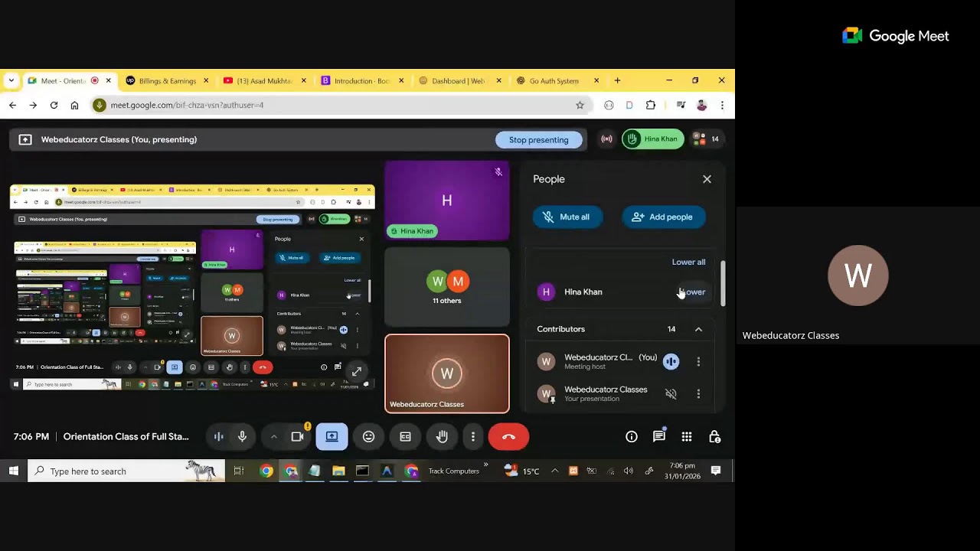
Task: Toggle closed captions
Action: [405, 436]
